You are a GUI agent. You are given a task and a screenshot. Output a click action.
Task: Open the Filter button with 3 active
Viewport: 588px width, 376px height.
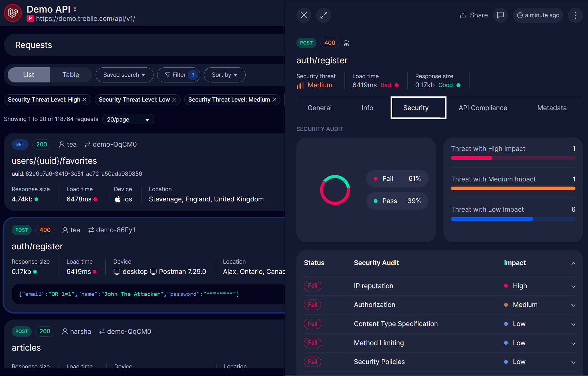pyautogui.click(x=179, y=75)
